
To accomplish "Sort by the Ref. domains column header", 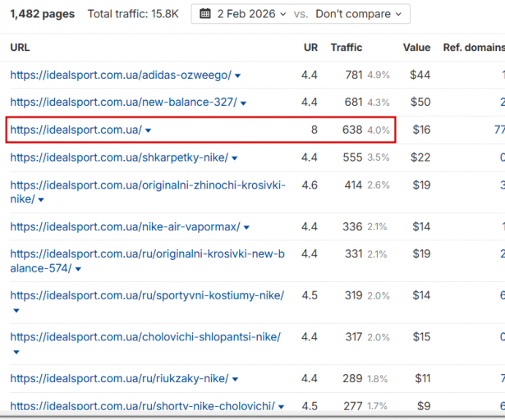I will click(474, 48).
